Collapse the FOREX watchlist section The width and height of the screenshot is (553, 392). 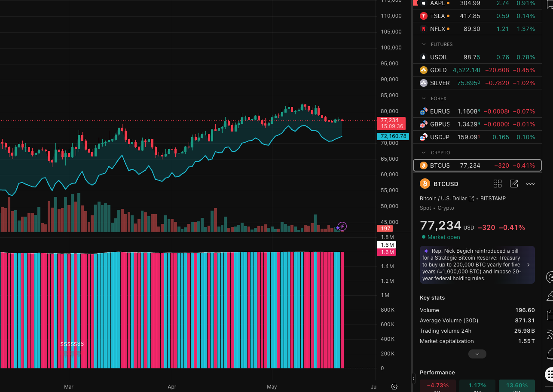point(423,98)
